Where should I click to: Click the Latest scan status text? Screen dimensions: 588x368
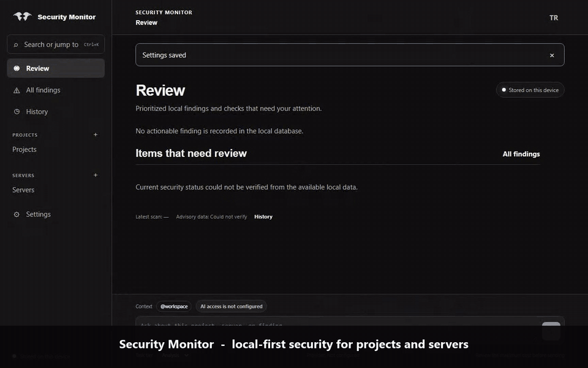(x=152, y=217)
